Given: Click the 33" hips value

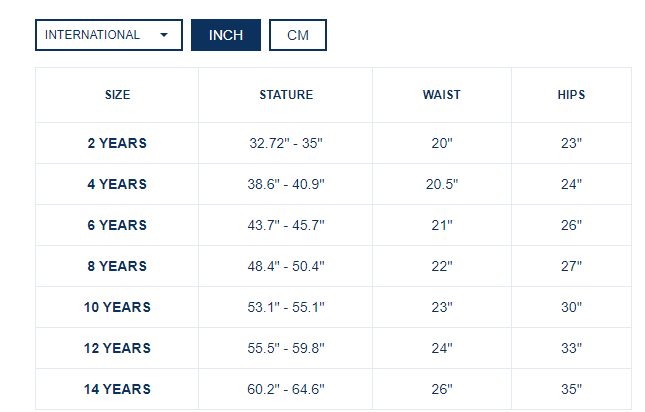Looking at the screenshot, I should coord(571,348).
